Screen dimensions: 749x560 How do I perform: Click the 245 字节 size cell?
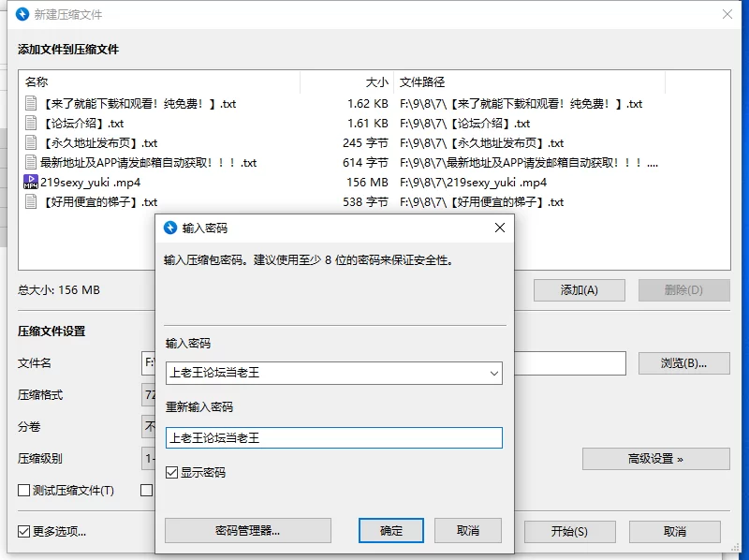click(x=365, y=143)
